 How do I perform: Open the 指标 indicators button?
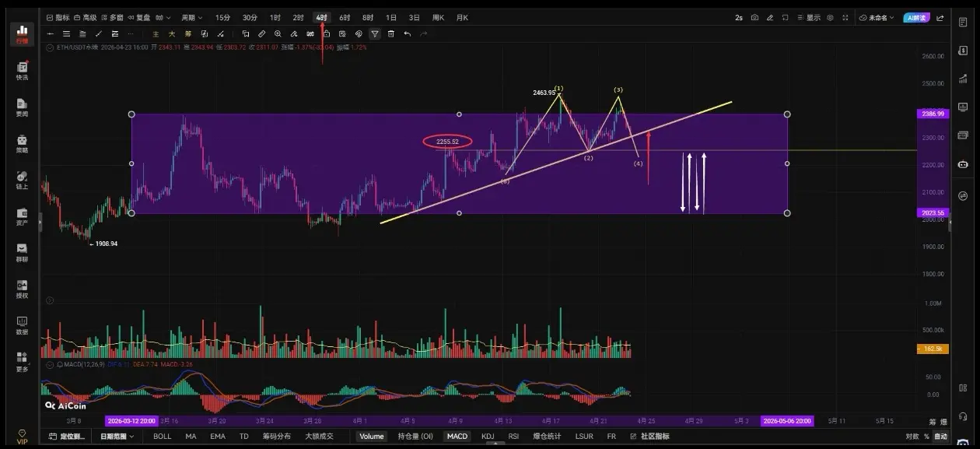58,17
